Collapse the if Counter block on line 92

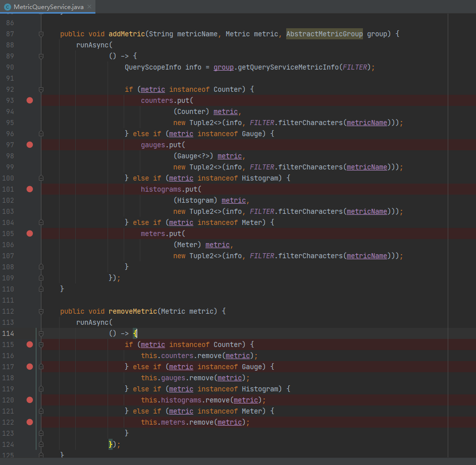41,89
